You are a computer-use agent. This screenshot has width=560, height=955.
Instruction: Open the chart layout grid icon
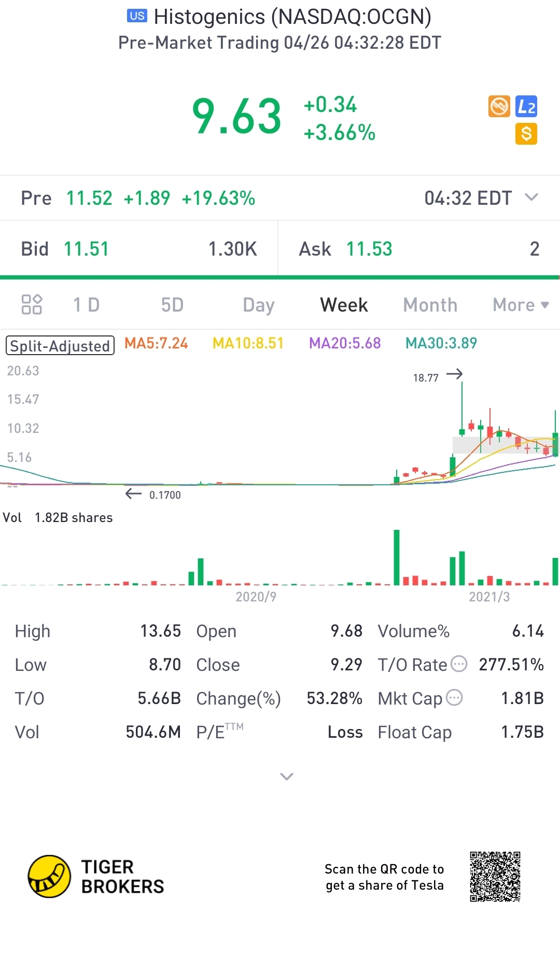click(x=32, y=304)
